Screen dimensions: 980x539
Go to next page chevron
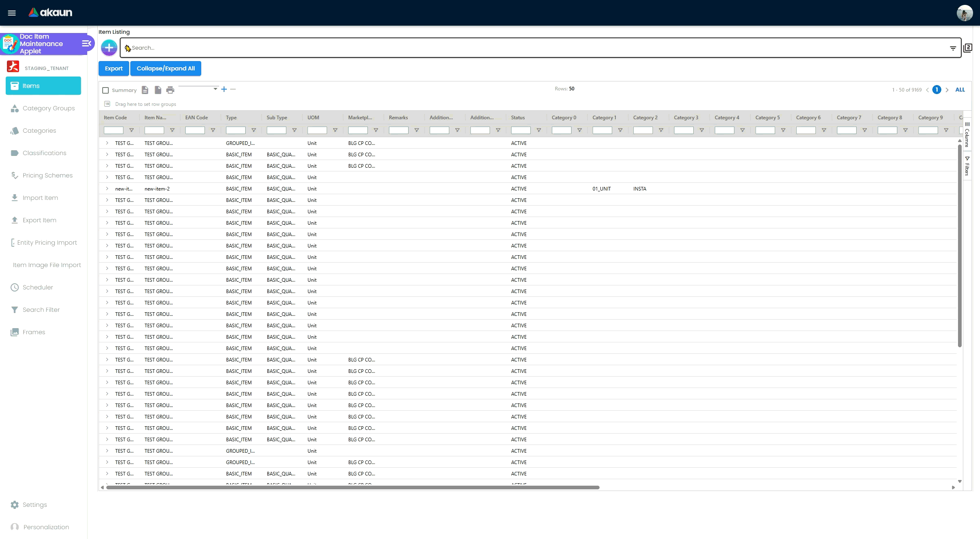click(947, 90)
